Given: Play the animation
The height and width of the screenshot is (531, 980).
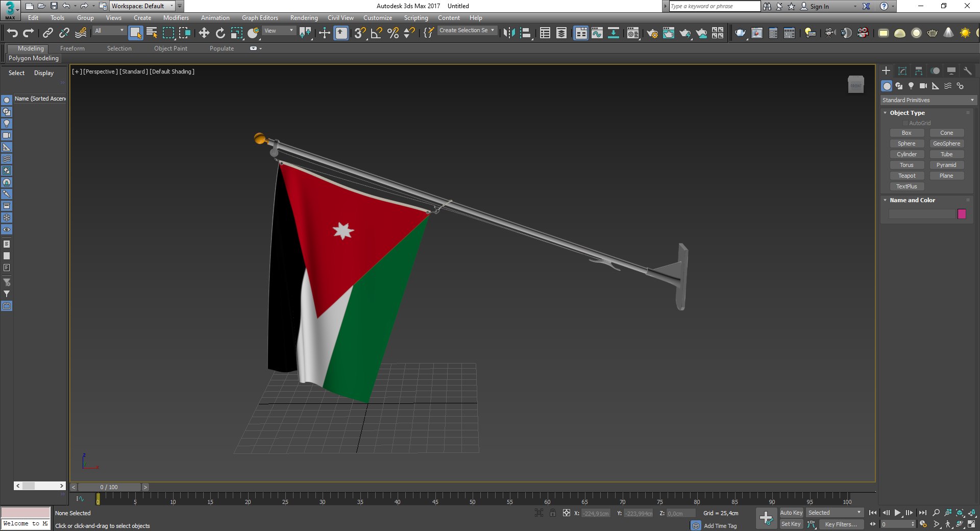Looking at the screenshot, I should coord(897,513).
